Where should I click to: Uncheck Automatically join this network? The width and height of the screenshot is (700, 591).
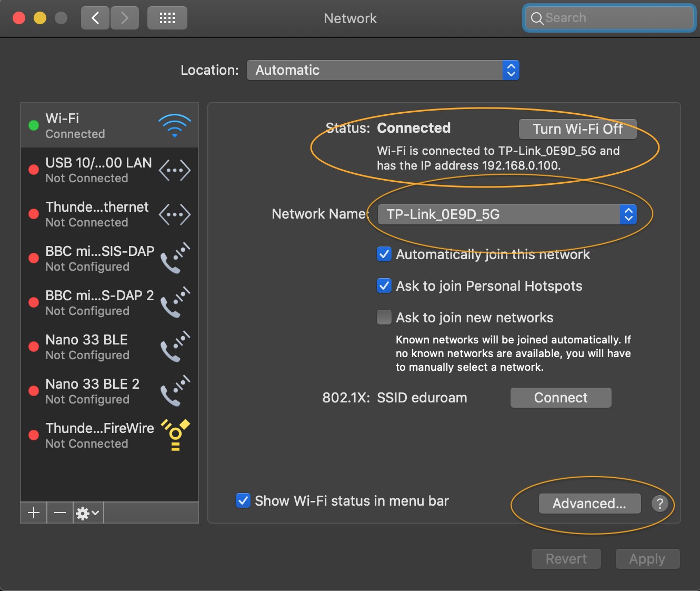[x=384, y=254]
